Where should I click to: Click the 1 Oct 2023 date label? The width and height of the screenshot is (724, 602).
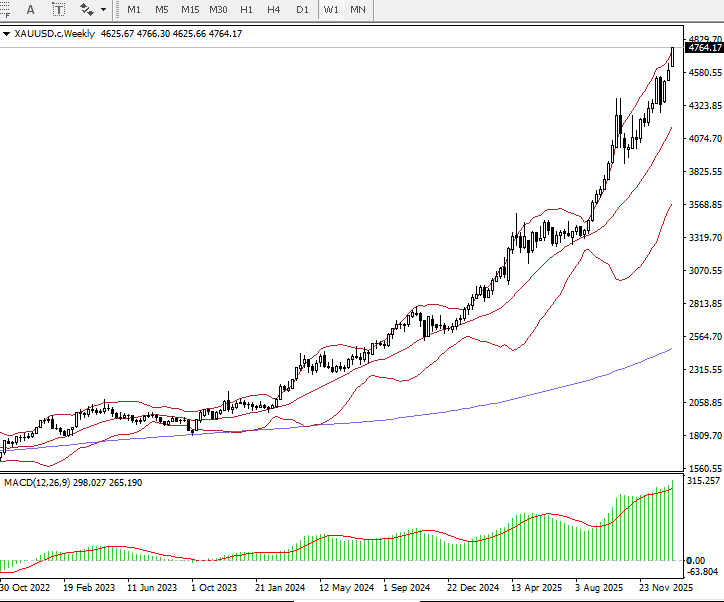point(214,588)
